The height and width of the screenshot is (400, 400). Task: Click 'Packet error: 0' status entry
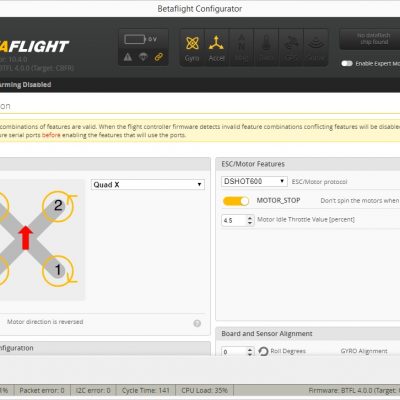click(42, 390)
